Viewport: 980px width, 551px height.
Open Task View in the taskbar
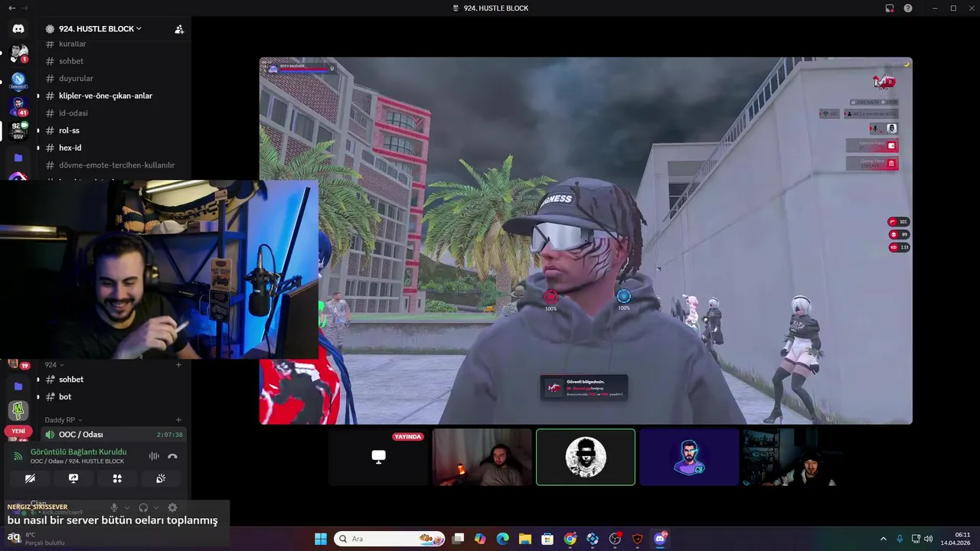point(458,539)
